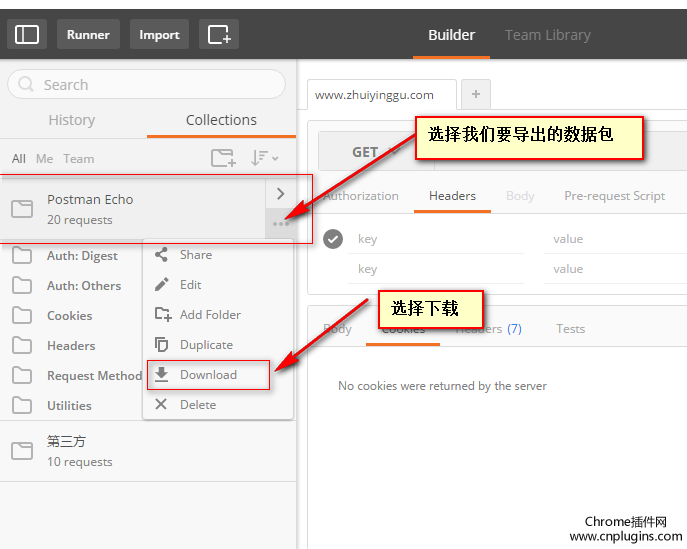The width and height of the screenshot is (687, 549).
Task: Click the 第三方 collection folder icon
Action: 22,451
